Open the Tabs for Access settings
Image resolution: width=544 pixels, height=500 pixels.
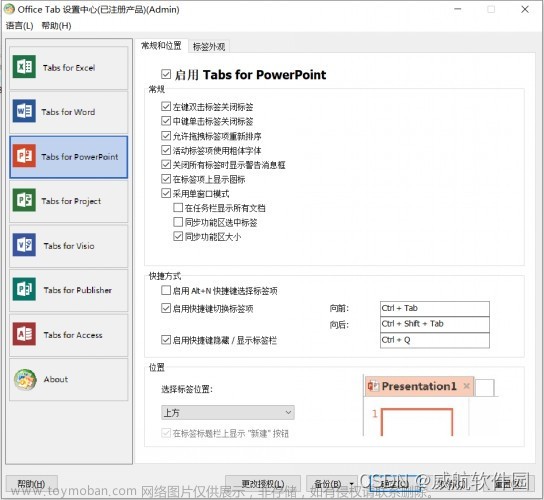(x=69, y=335)
